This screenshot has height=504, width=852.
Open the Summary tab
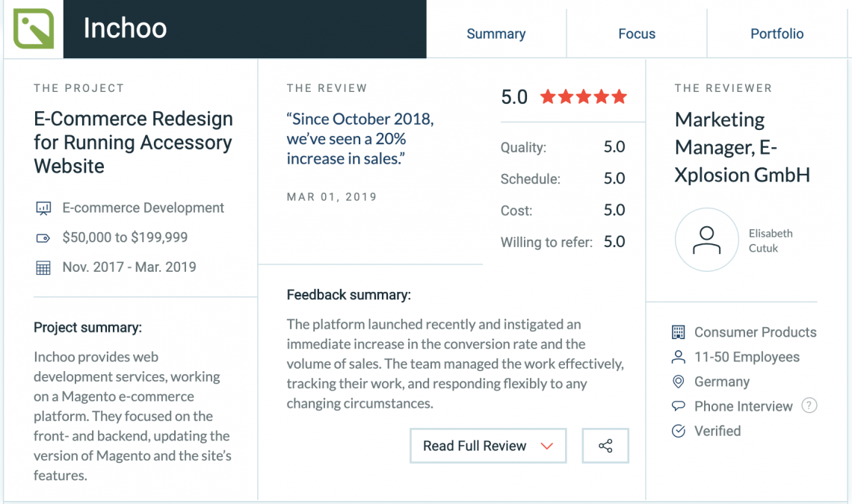click(x=496, y=34)
